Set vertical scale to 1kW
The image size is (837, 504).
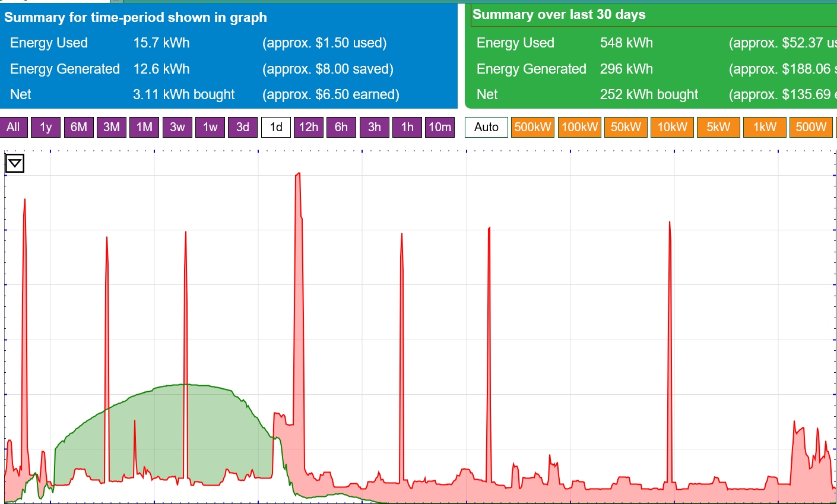(765, 127)
